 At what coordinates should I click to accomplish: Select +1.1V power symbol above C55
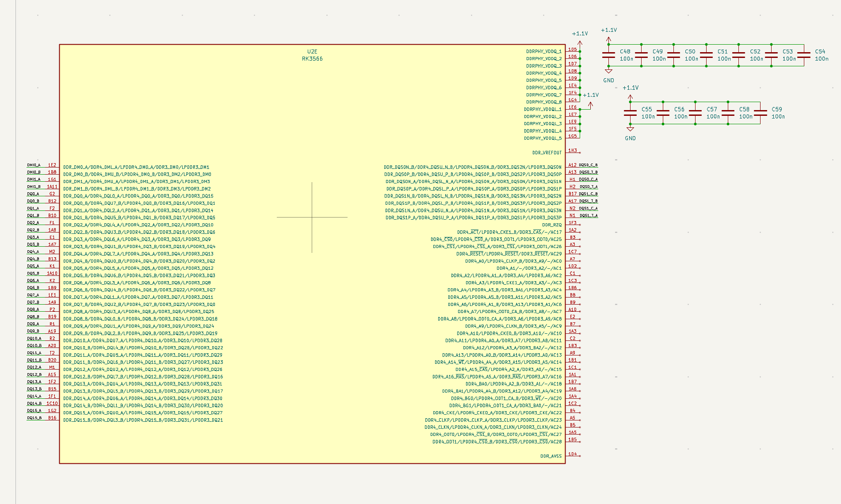pyautogui.click(x=630, y=96)
